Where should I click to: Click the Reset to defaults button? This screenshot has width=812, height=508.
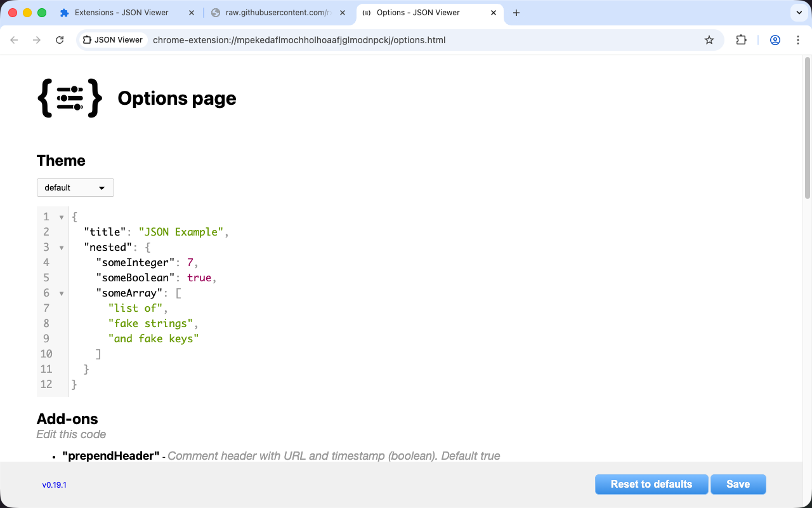652,484
